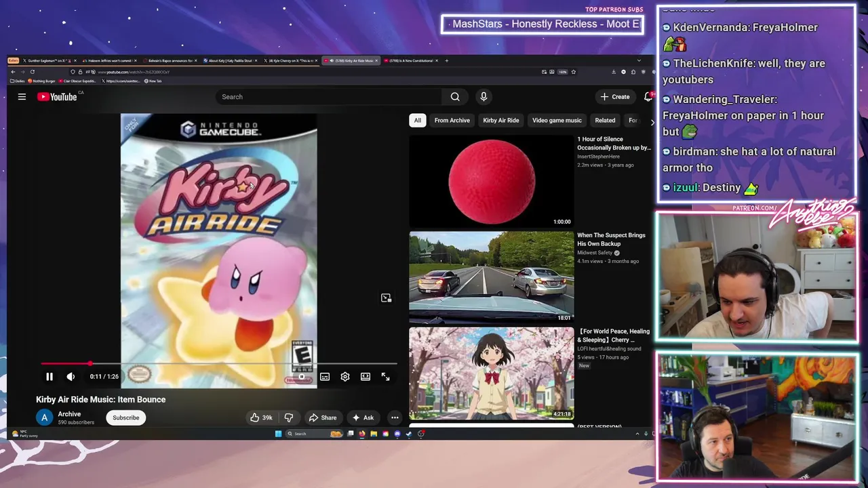Subscribe to the Archive channel
The height and width of the screenshot is (488, 868).
click(125, 418)
